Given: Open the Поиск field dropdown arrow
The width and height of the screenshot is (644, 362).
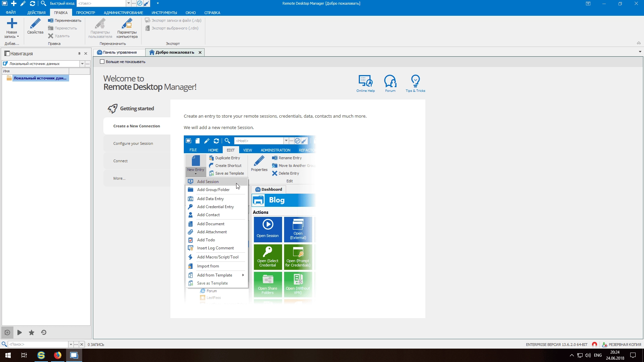Looking at the screenshot, I should (x=71, y=344).
